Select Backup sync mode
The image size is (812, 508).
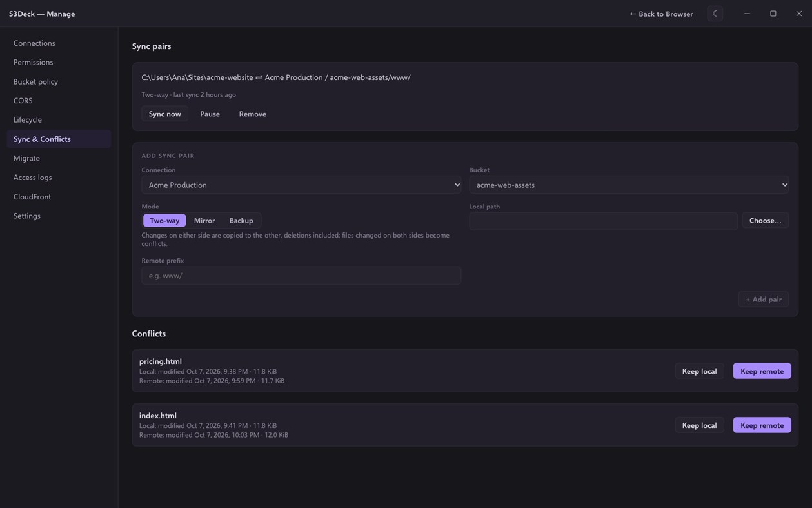(241, 221)
